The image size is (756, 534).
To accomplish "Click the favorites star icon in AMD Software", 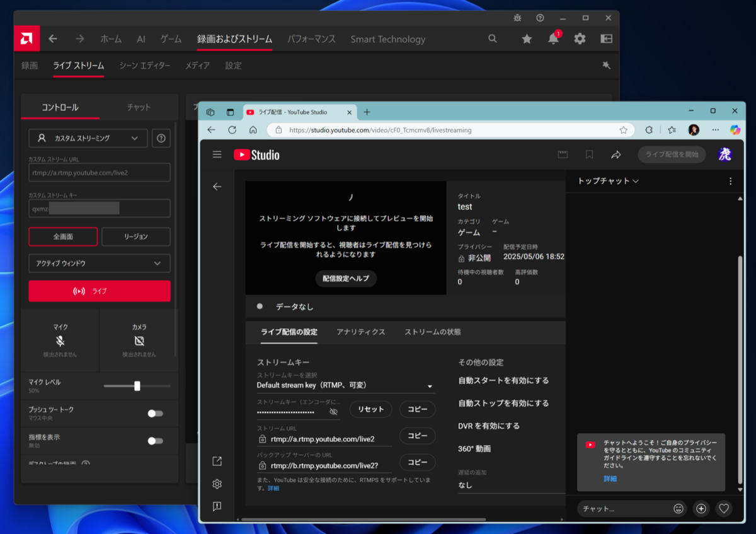I will point(527,39).
